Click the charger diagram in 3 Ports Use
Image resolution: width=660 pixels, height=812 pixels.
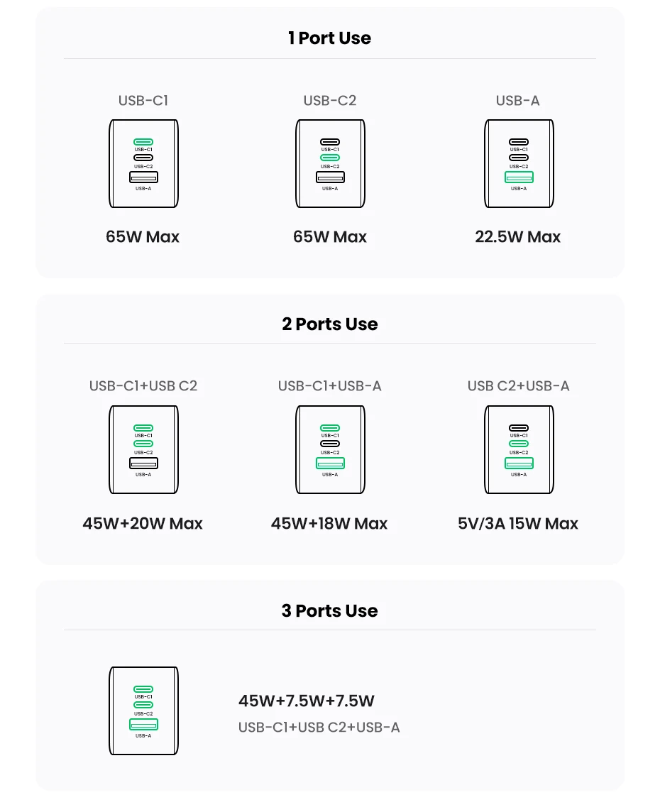(x=143, y=710)
